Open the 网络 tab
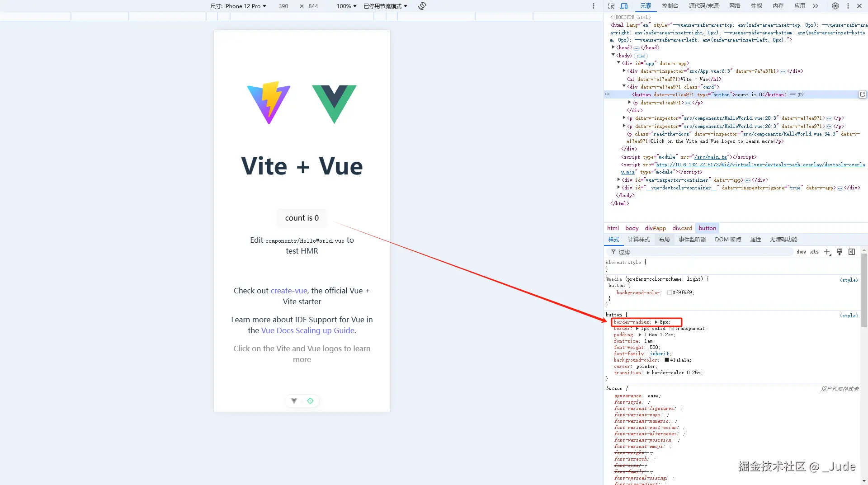868x485 pixels. (x=735, y=6)
